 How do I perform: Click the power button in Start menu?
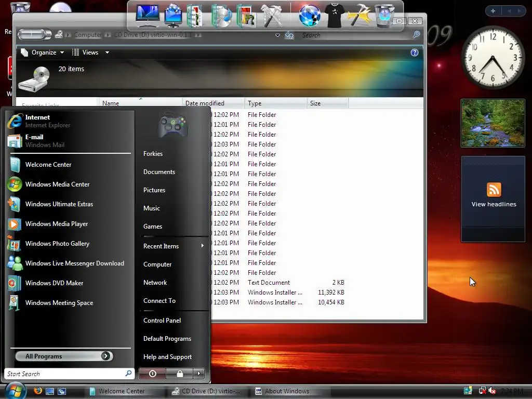pos(152,374)
